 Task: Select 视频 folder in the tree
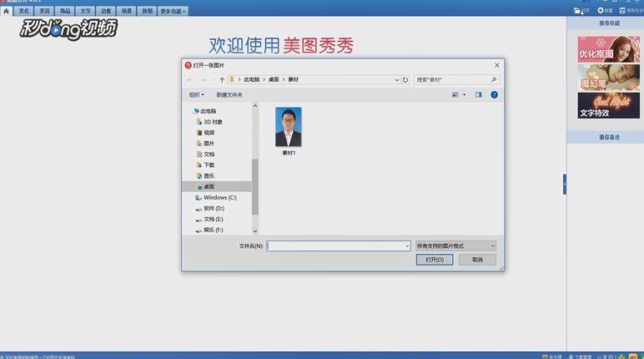click(205, 133)
